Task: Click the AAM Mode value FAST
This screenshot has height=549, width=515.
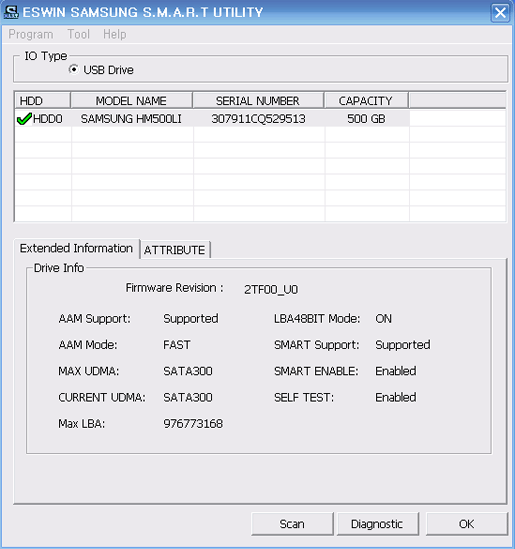Action: (177, 345)
